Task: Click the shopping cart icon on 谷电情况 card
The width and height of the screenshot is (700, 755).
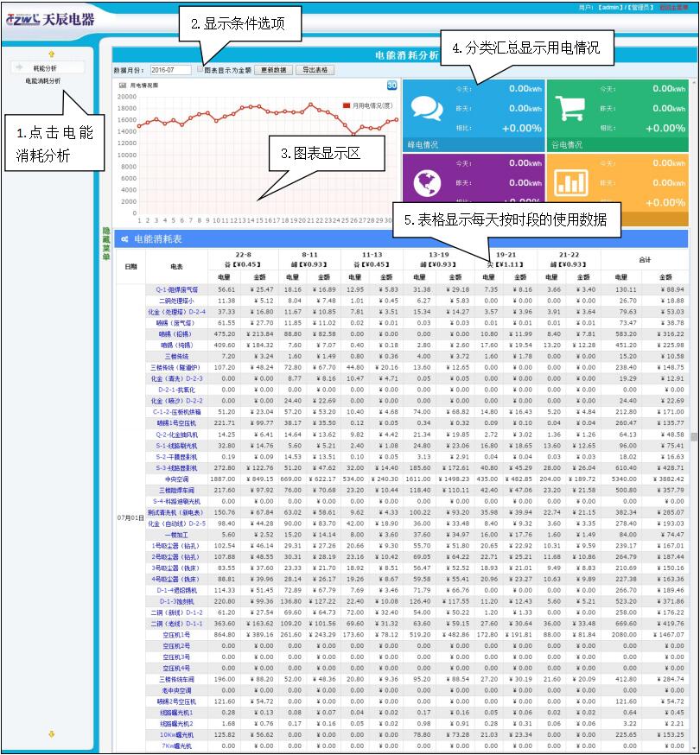Action: point(570,108)
